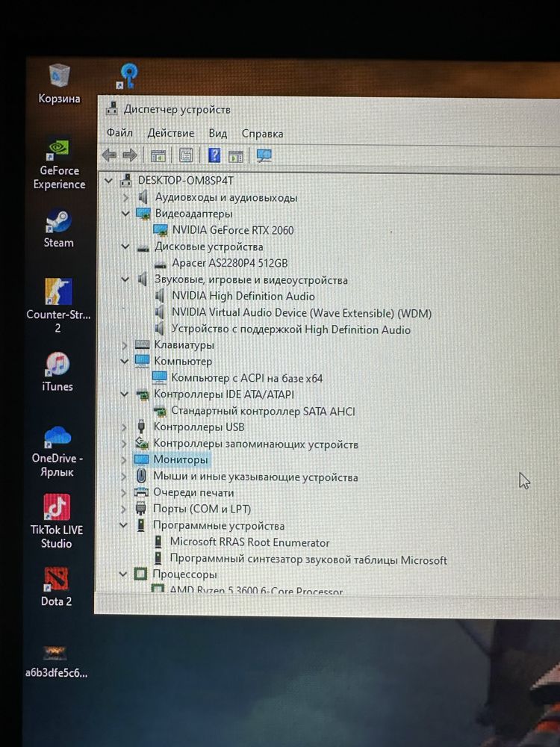Collapse the Процессоры category
Viewport: 560px width, 747px height.
click(x=123, y=574)
